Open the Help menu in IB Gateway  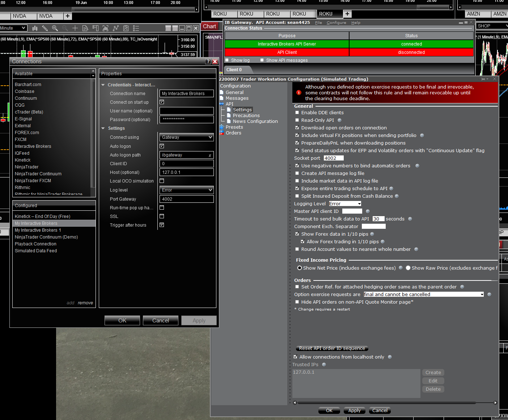(356, 23)
